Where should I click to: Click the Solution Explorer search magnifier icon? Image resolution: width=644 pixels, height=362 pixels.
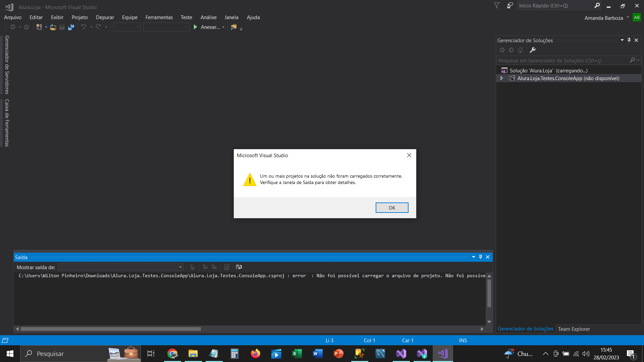point(632,60)
